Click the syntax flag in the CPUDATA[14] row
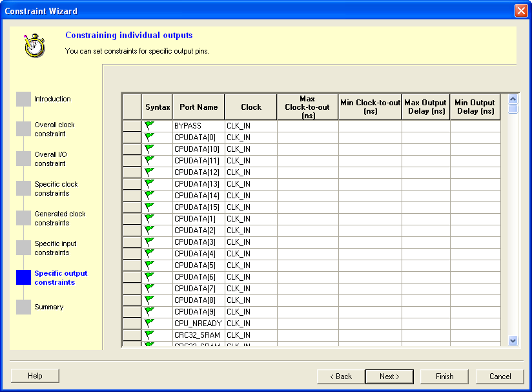This screenshot has width=532, height=392. tap(149, 195)
